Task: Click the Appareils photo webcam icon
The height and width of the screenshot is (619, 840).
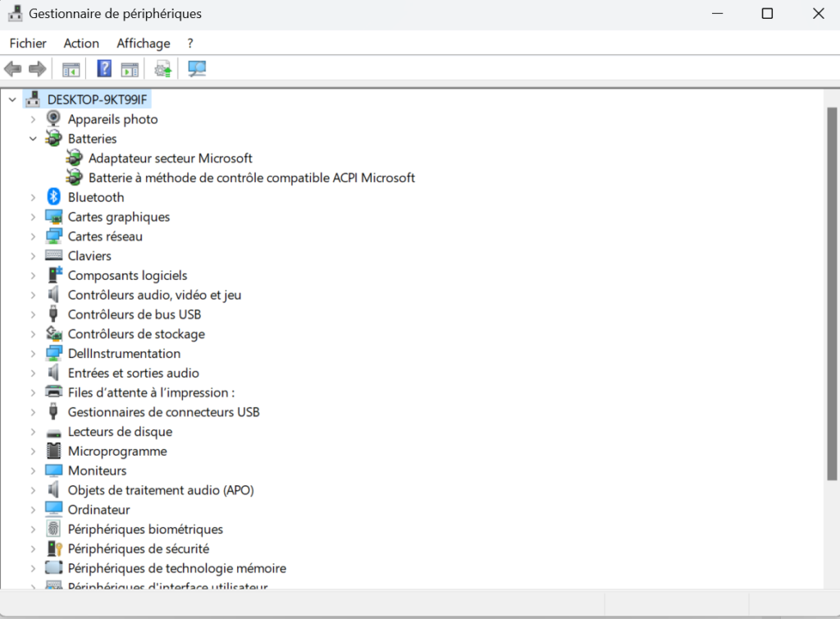Action: pyautogui.click(x=53, y=118)
